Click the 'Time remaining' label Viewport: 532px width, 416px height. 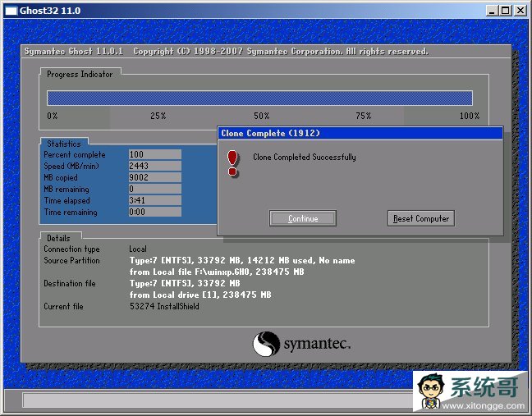pos(71,213)
